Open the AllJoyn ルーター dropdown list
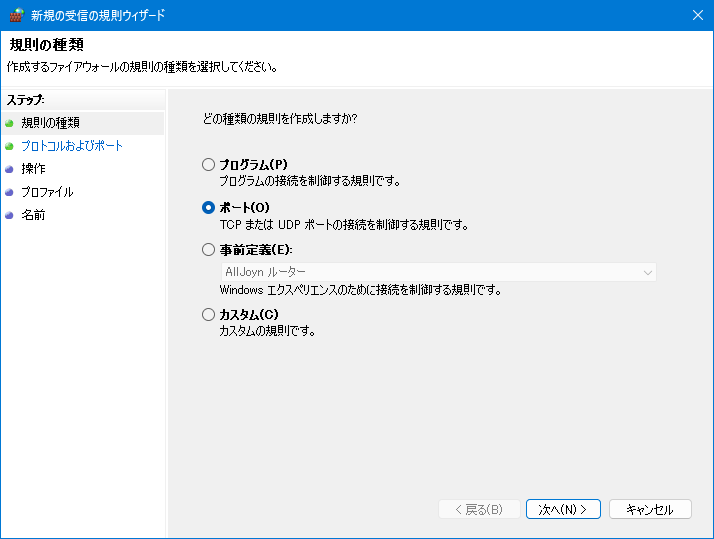 (x=439, y=272)
